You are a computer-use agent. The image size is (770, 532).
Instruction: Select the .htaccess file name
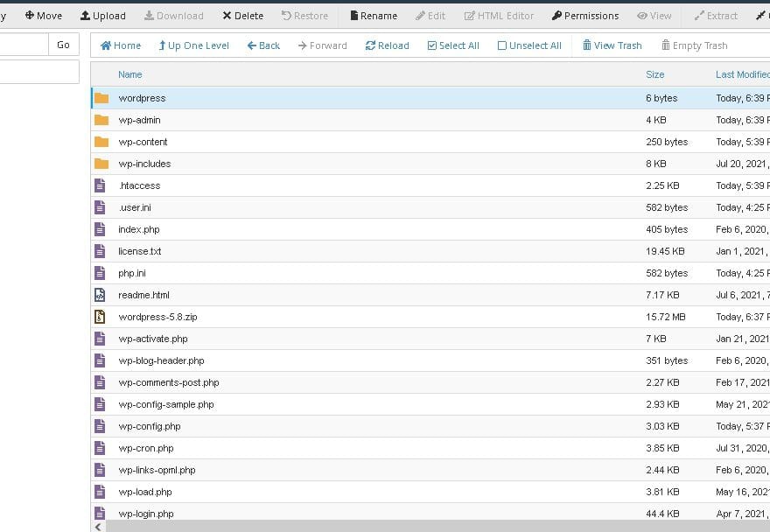point(139,185)
